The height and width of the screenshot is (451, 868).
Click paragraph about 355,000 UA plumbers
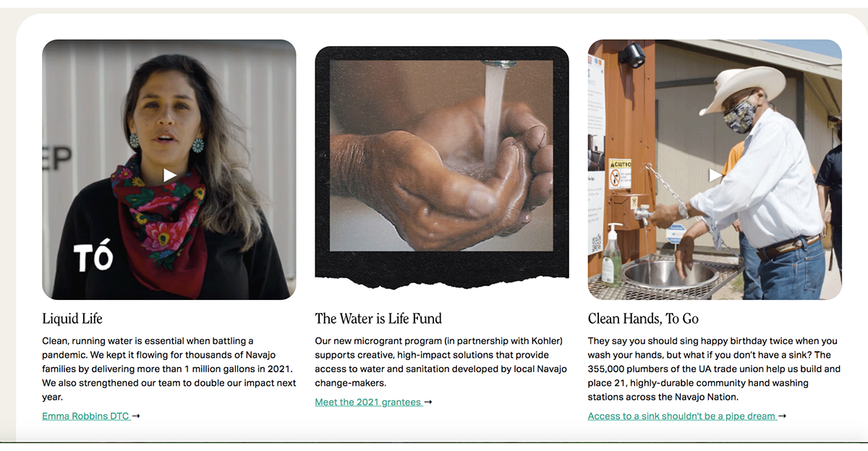[715, 369]
